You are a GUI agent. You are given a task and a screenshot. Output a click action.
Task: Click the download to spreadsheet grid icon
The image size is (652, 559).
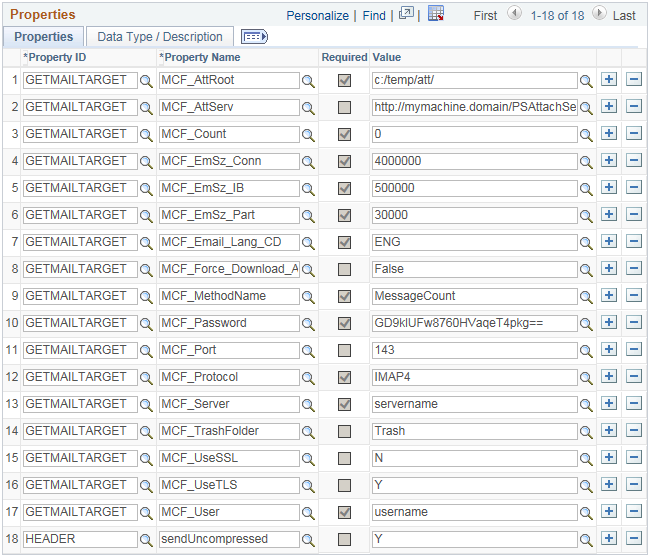click(x=436, y=15)
